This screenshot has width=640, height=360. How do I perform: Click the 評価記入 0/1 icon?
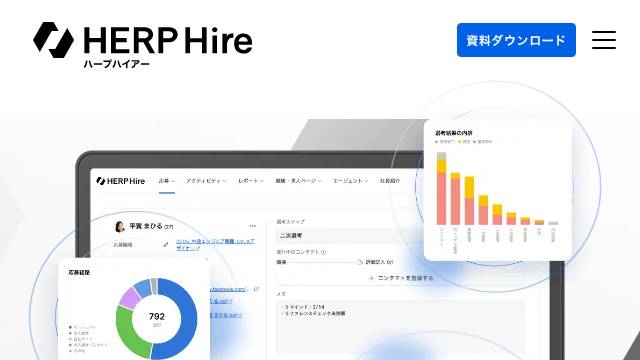click(360, 262)
